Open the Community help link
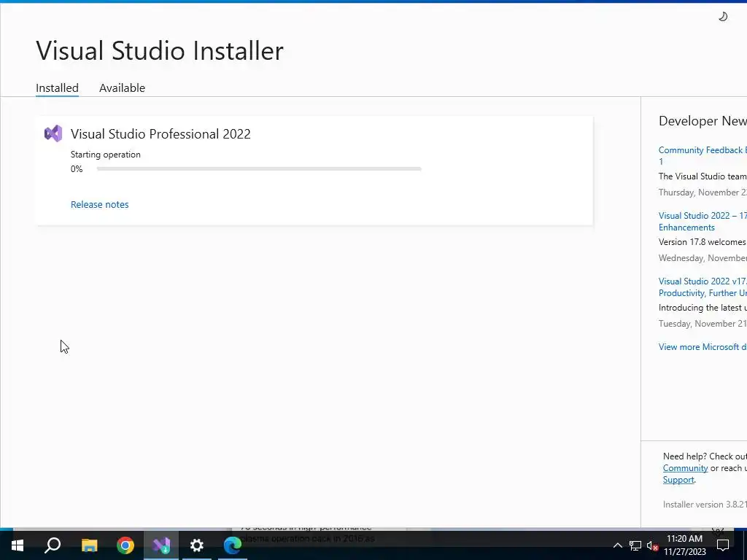 pyautogui.click(x=685, y=468)
